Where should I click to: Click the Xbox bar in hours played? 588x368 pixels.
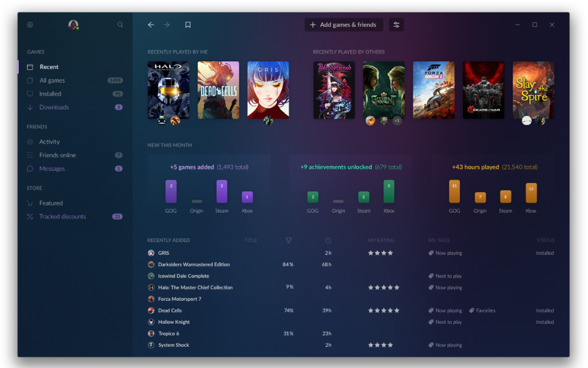coord(531,193)
